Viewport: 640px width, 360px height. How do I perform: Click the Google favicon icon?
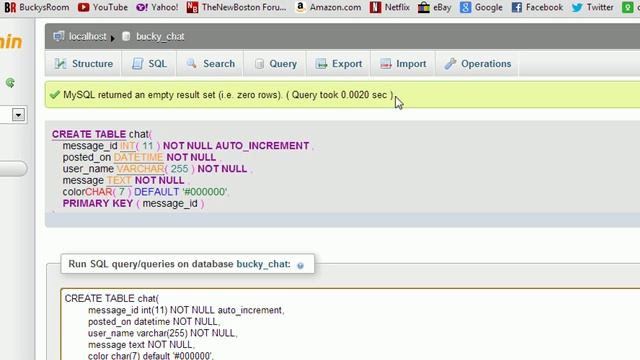(x=465, y=7)
